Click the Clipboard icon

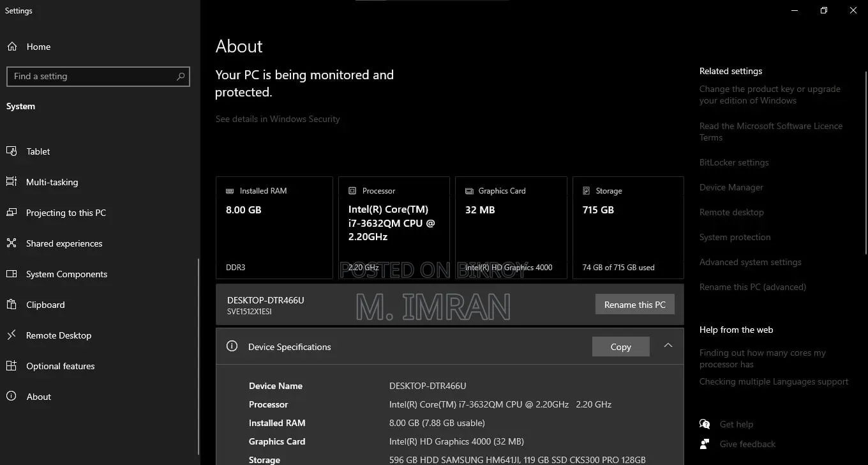coord(11,305)
